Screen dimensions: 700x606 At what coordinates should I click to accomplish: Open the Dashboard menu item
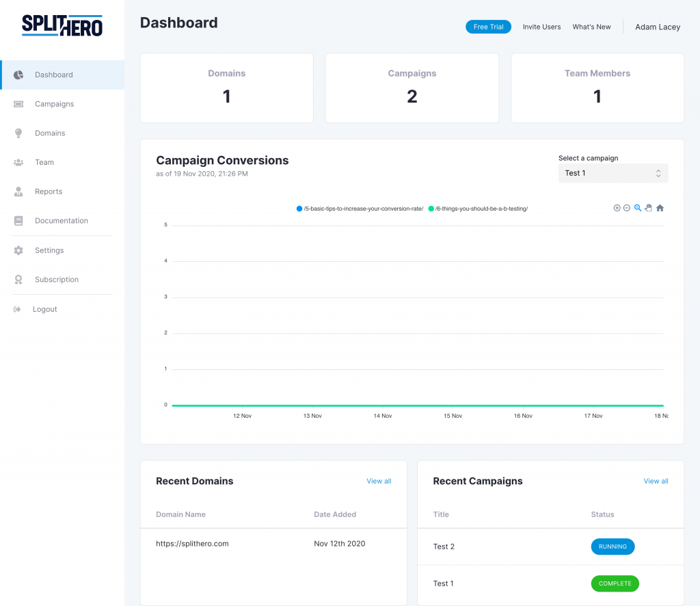pyautogui.click(x=62, y=75)
